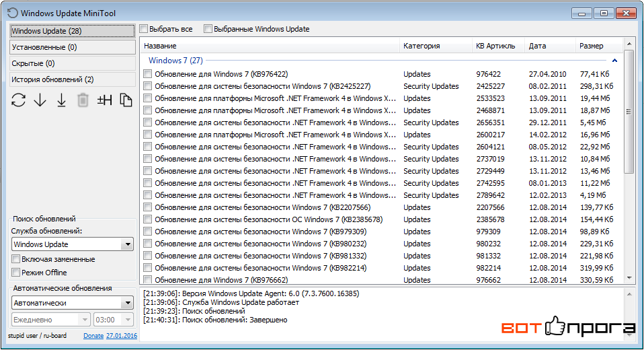Sort by the Дата column header
Image resolution: width=644 pixels, height=350 pixels.
(x=550, y=46)
